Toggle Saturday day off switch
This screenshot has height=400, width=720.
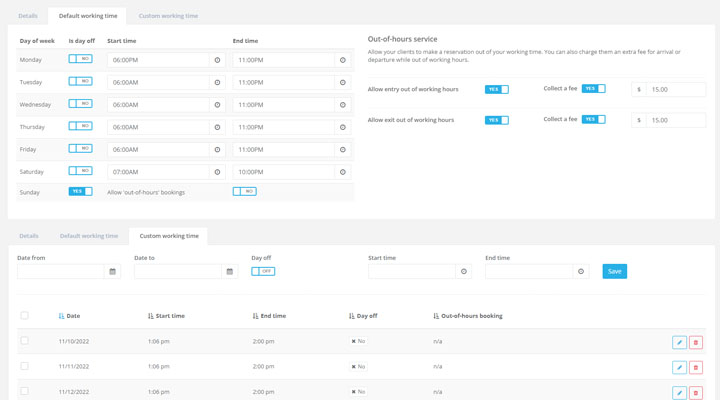80,171
